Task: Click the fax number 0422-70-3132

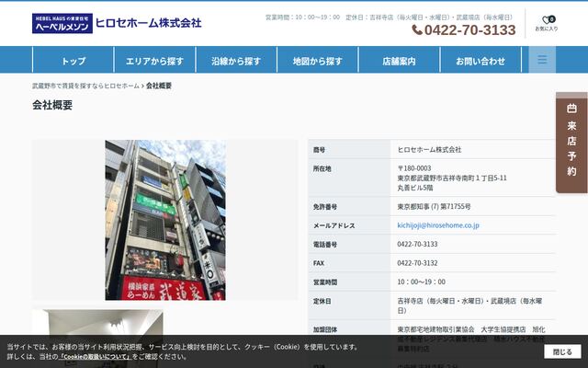Action: click(x=417, y=263)
